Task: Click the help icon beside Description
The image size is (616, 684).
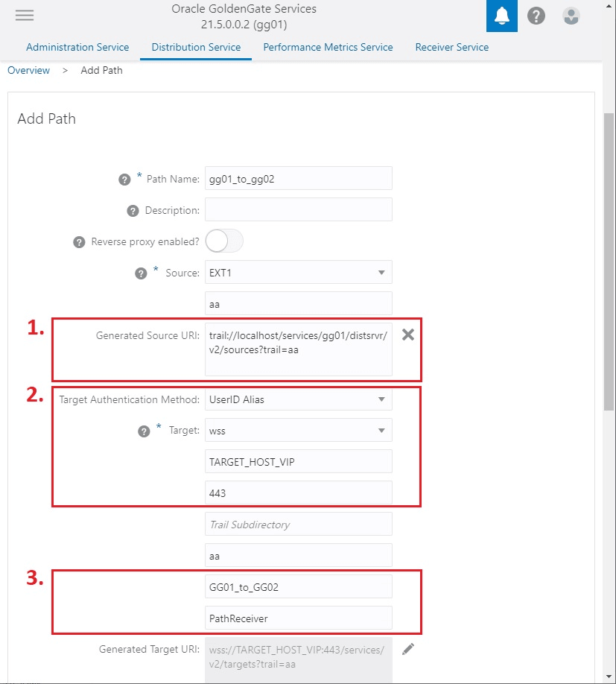Action: [x=133, y=211]
